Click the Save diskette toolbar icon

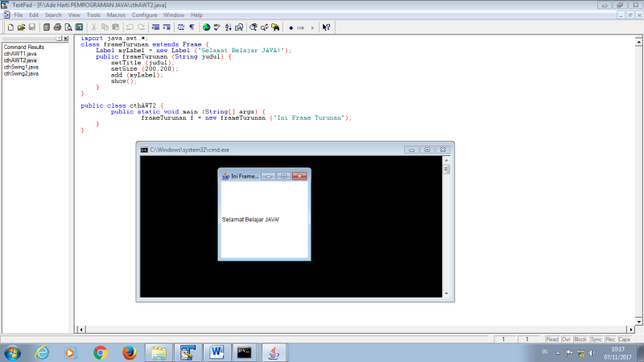(32, 27)
